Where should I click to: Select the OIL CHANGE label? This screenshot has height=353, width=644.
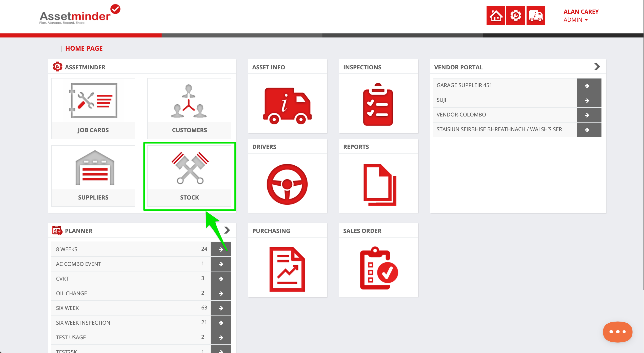point(71,293)
